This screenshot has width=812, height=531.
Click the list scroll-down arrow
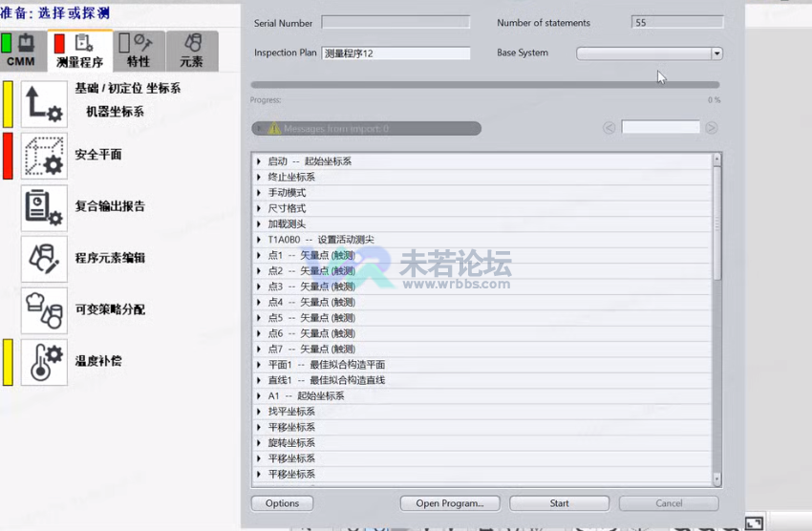[717, 479]
